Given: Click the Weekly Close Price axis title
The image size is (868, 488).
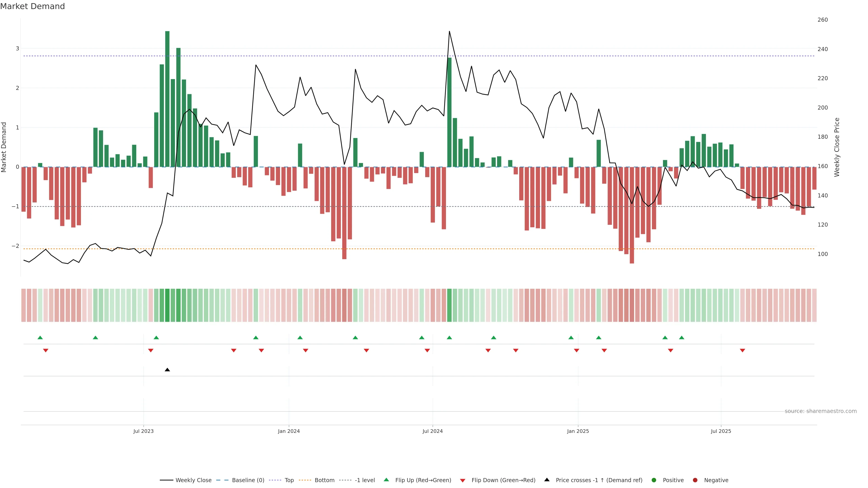Looking at the screenshot, I should coord(837,147).
